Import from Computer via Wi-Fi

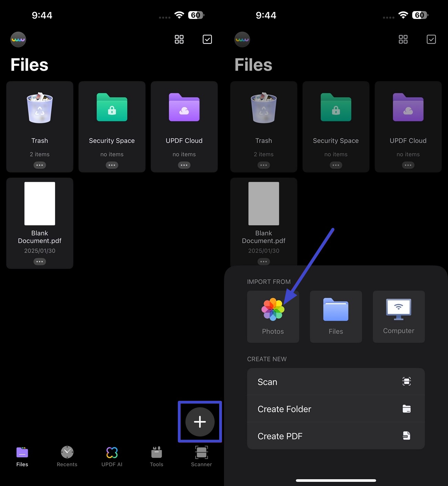[x=398, y=316]
